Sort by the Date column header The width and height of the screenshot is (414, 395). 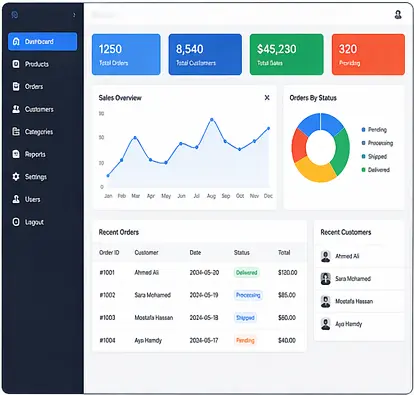coord(195,252)
